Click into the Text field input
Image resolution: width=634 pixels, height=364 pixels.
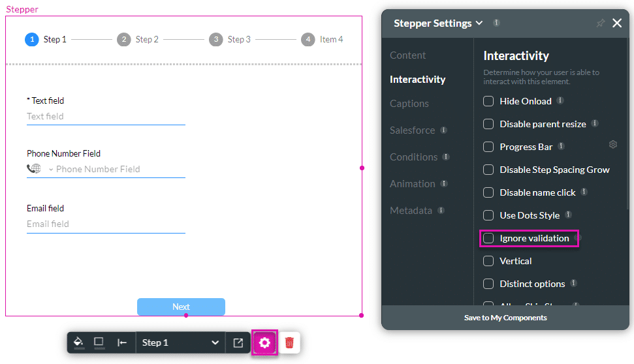click(106, 117)
